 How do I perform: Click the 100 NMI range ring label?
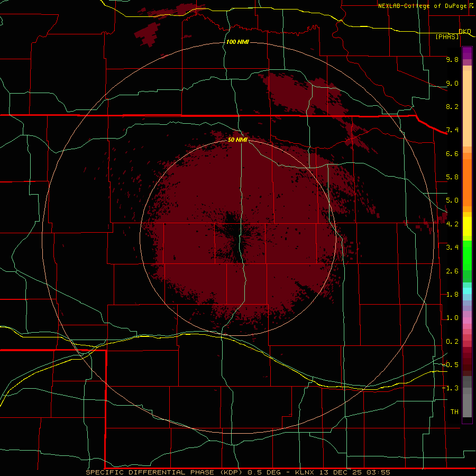coord(237,42)
